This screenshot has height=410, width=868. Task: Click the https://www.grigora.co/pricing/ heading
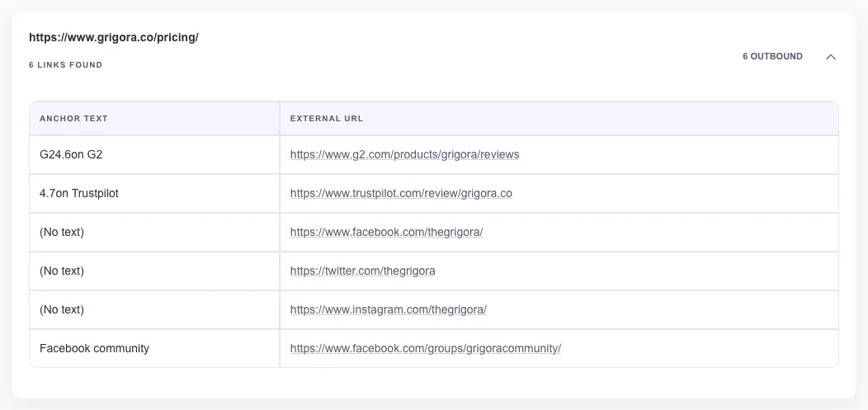pyautogui.click(x=114, y=37)
